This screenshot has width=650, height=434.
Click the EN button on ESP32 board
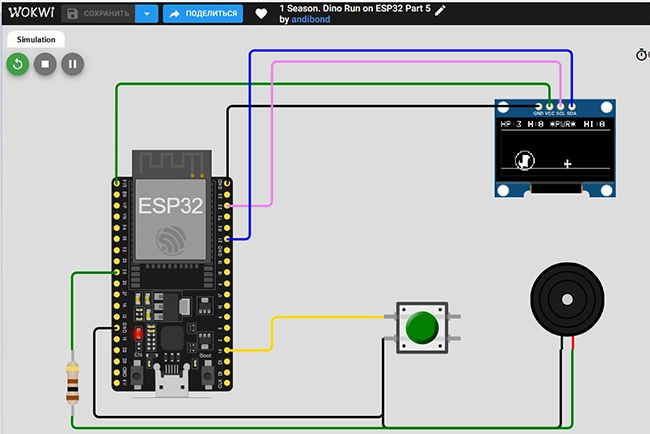137,375
